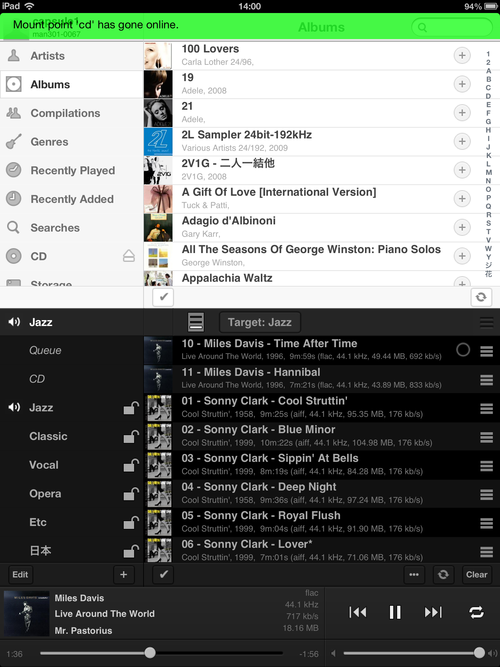Click reorder handle for Deep Night
The width and height of the screenshot is (500, 667).
[486, 494]
